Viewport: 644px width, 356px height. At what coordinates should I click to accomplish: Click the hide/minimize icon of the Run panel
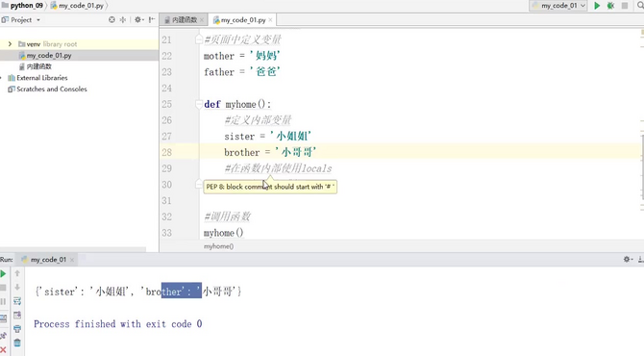pos(641,260)
